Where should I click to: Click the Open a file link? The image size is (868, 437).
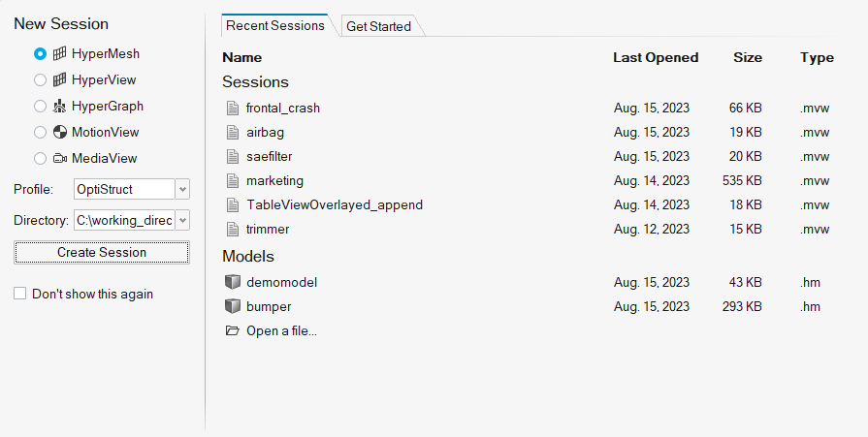pyautogui.click(x=281, y=330)
